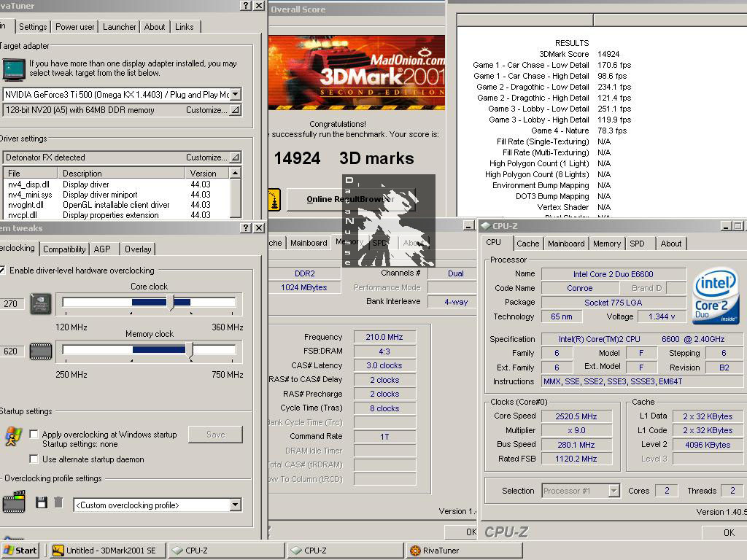Click OK in background CPU-Z window
The height and width of the screenshot is (560, 747).
[462, 532]
